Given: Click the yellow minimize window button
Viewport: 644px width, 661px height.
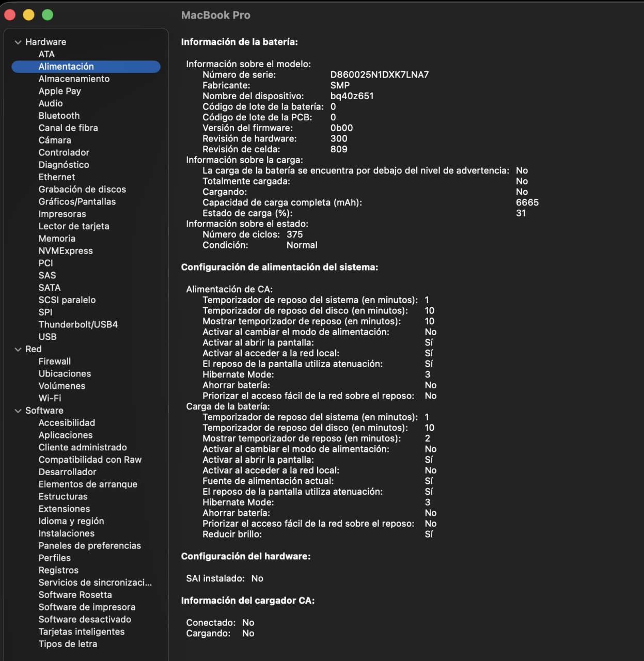Looking at the screenshot, I should [x=28, y=15].
